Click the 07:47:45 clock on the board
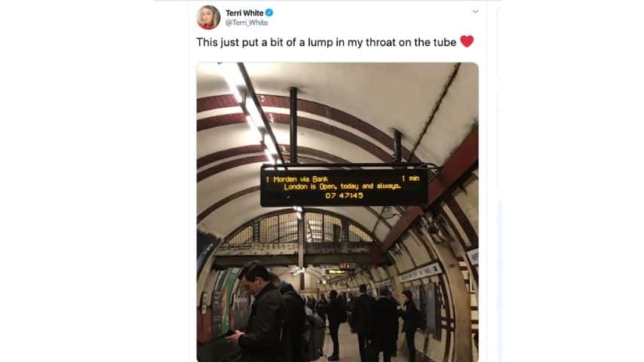The height and width of the screenshot is (362, 644). (x=344, y=195)
